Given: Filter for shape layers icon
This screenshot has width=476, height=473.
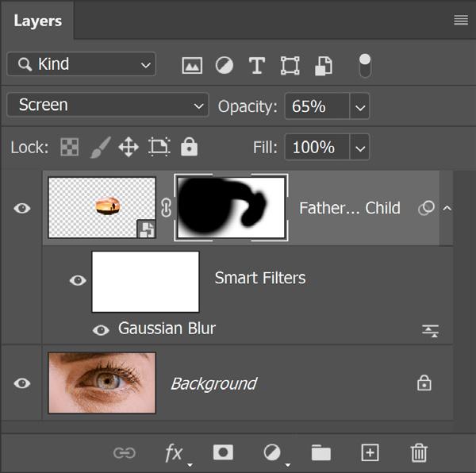Looking at the screenshot, I should (x=290, y=65).
